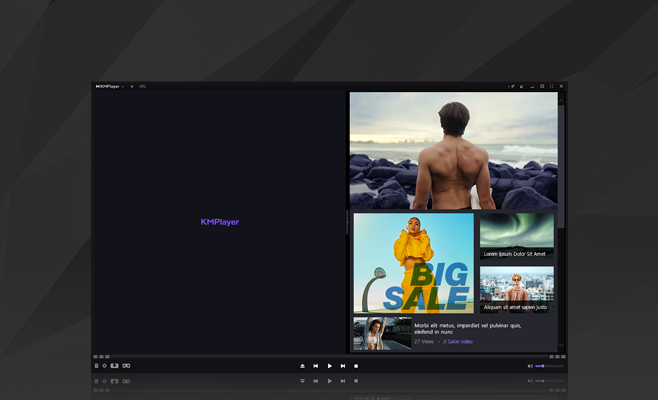Click the eject open-file button
Image resolution: width=658 pixels, height=400 pixels.
click(302, 366)
